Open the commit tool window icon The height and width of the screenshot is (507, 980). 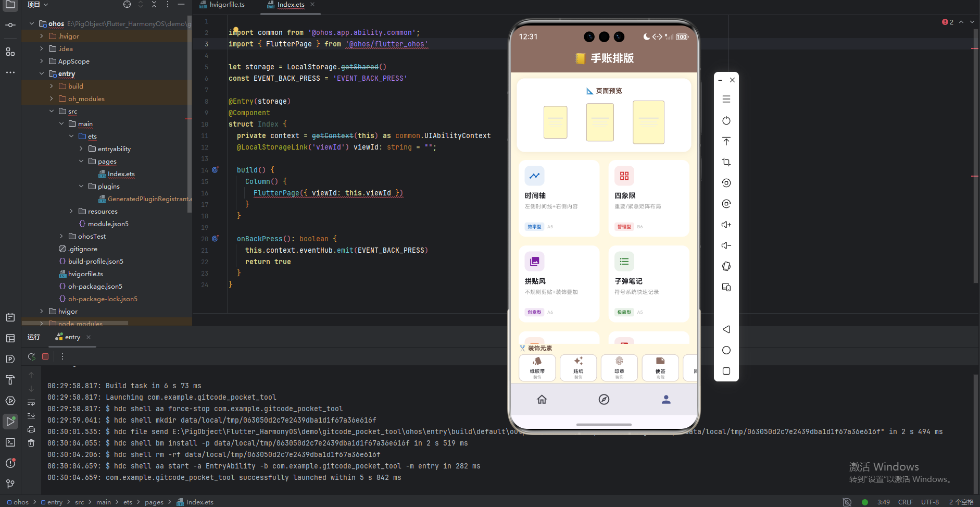pos(10,25)
